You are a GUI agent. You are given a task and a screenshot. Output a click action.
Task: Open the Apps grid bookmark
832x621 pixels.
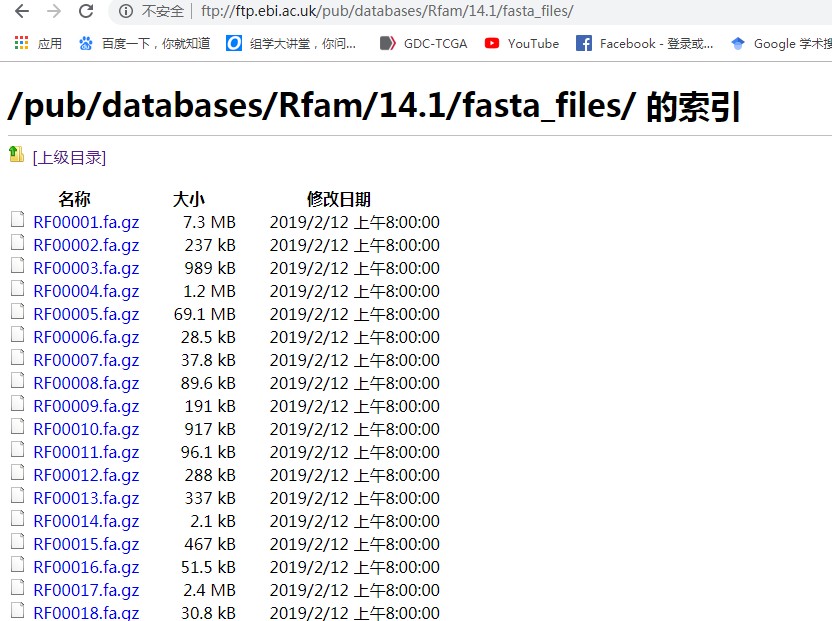point(37,43)
